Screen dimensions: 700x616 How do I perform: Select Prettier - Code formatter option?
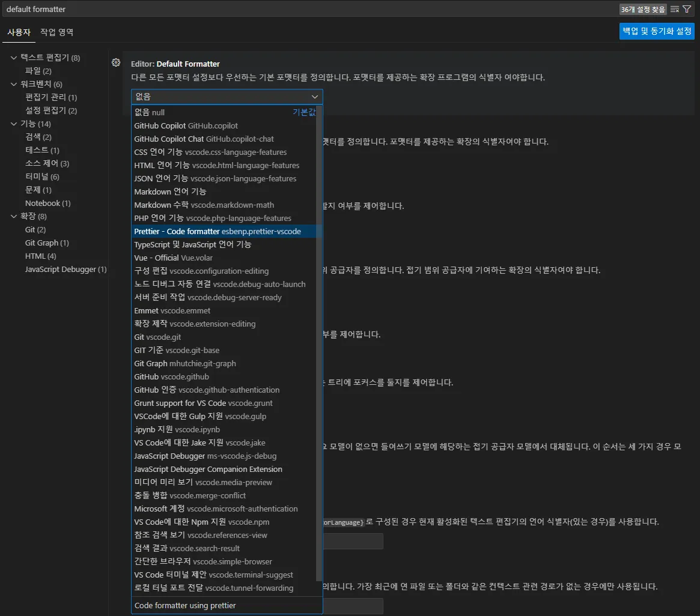click(x=224, y=231)
